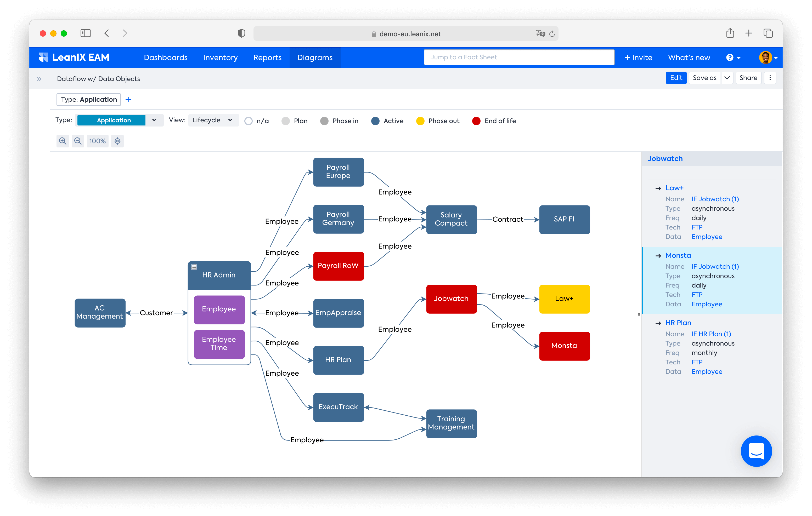Center the diagram using the crosshair icon
The width and height of the screenshot is (812, 516).
point(117,141)
